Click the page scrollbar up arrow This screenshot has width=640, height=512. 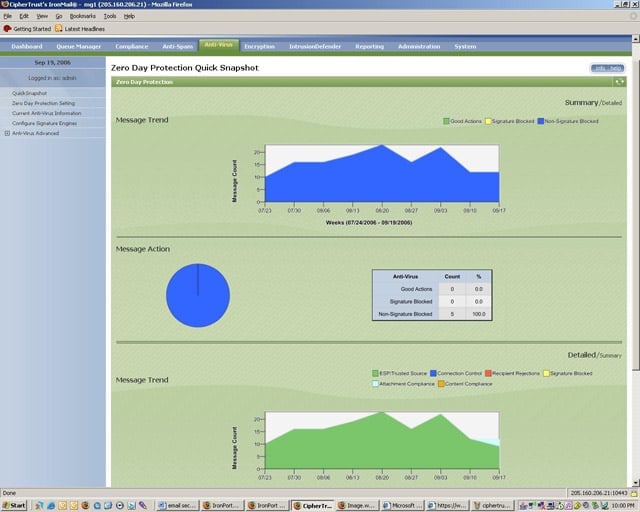[x=636, y=38]
